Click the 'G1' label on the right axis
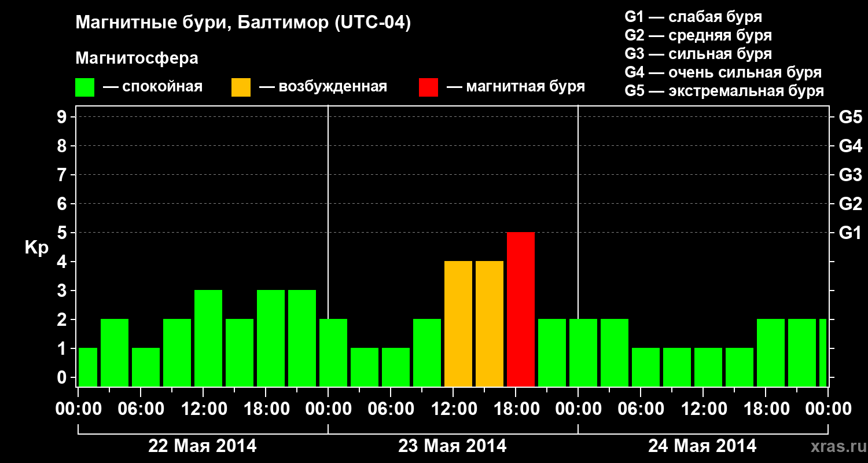 pyautogui.click(x=850, y=233)
